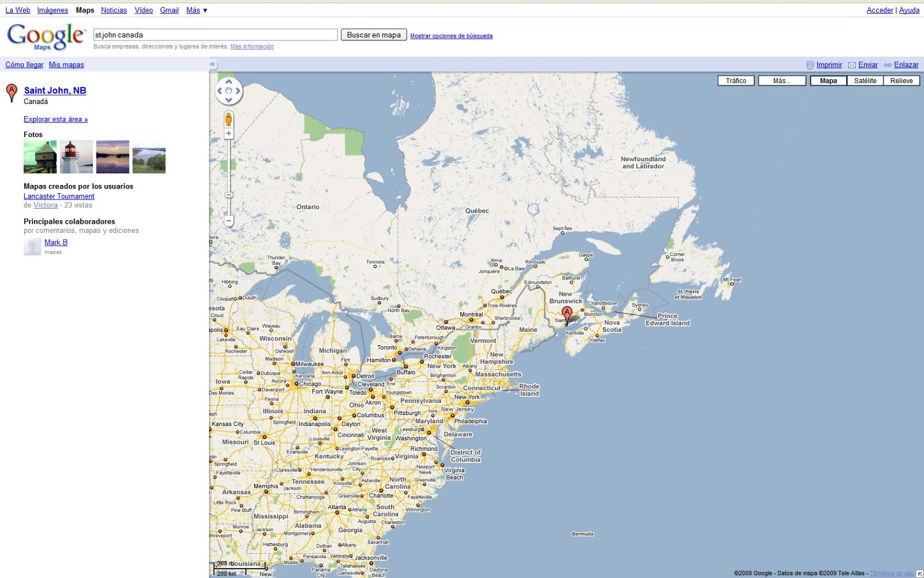Screen dimensions: 924x578
Task: Open the lighthouse photo thumbnail
Action: 76,157
